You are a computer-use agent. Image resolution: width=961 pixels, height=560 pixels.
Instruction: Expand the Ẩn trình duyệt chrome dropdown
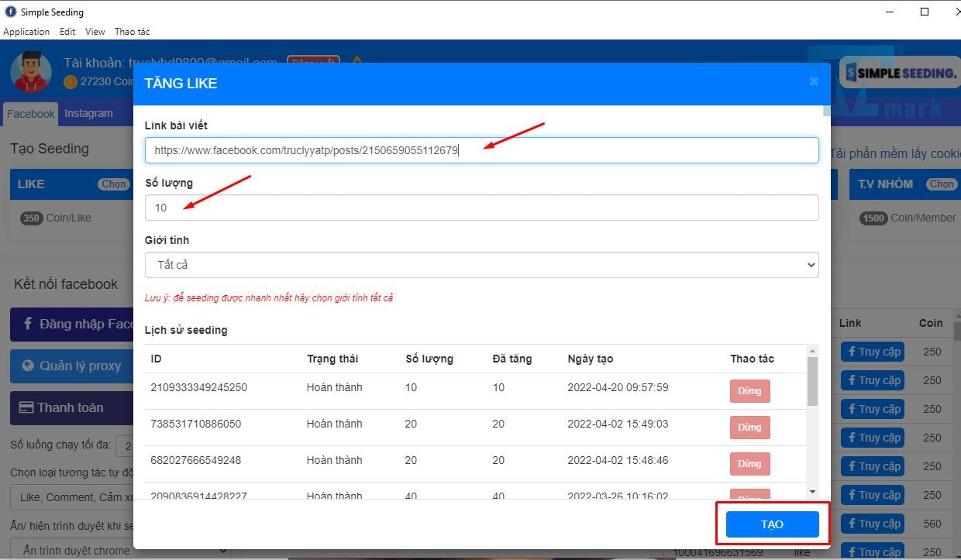point(120,550)
